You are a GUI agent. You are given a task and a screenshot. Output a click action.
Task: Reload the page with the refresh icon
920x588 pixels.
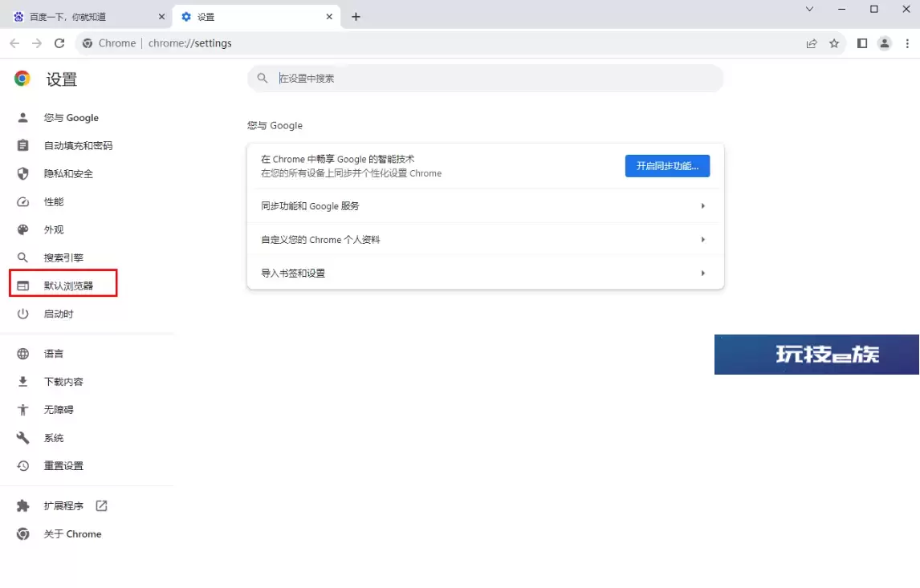point(59,43)
